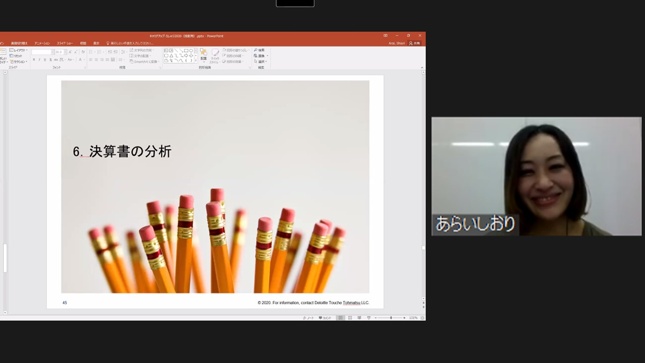Open the Animations ribbon tab
Image resolution: width=645 pixels, height=363 pixels.
42,43
